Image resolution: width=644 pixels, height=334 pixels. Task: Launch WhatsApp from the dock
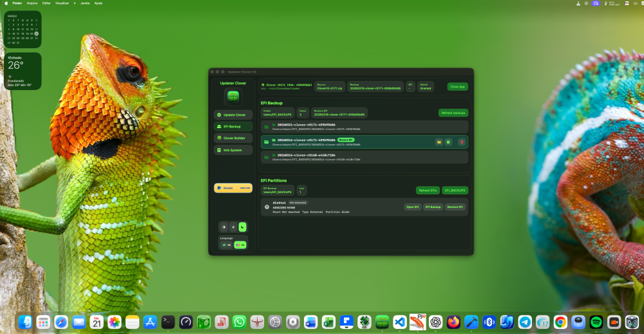click(239, 322)
